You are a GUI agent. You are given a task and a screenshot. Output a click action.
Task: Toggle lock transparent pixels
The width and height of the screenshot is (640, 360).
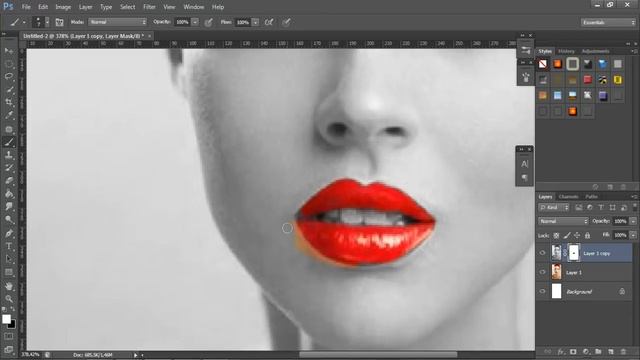pyautogui.click(x=556, y=236)
